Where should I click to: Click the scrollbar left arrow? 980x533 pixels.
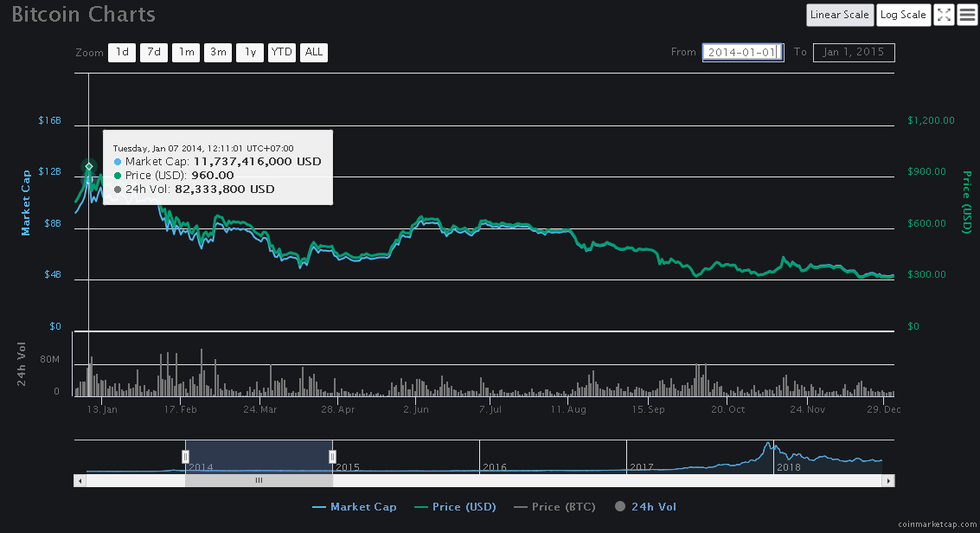click(80, 480)
